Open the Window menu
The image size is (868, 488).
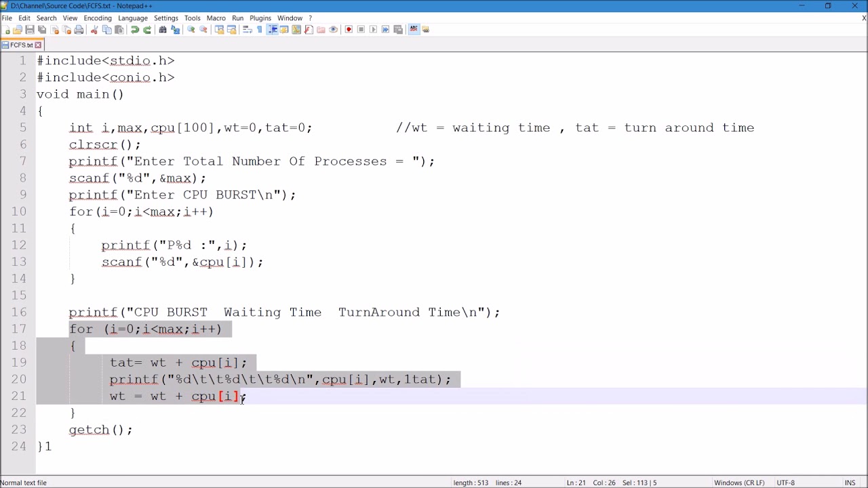(290, 18)
